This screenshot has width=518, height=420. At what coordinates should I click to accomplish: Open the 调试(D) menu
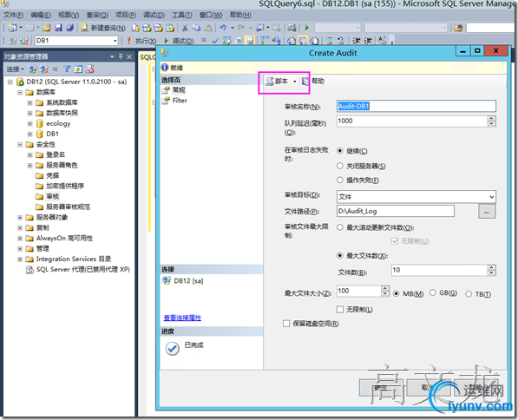154,15
